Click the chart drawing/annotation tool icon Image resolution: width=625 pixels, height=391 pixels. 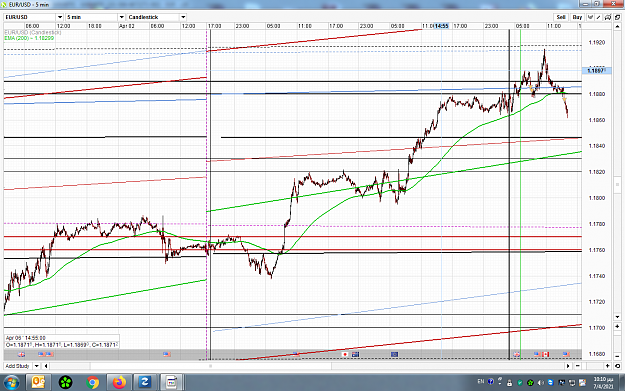click(x=608, y=17)
